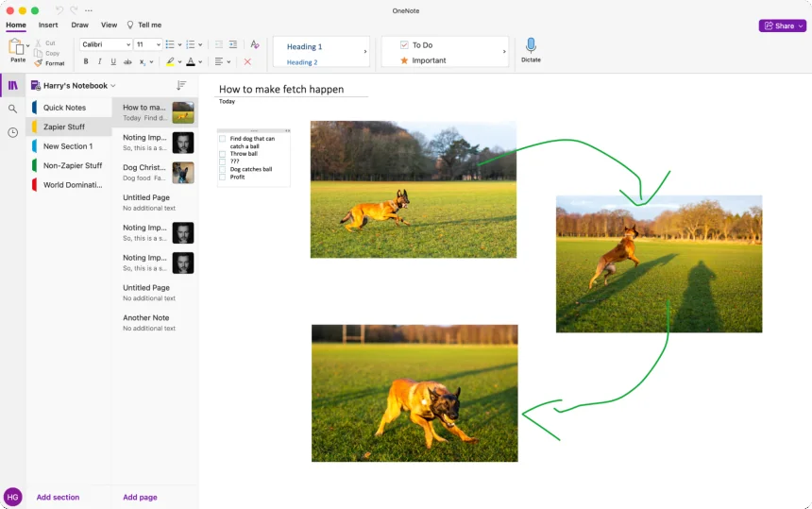
Task: Click the red X delete icon
Action: click(x=247, y=61)
